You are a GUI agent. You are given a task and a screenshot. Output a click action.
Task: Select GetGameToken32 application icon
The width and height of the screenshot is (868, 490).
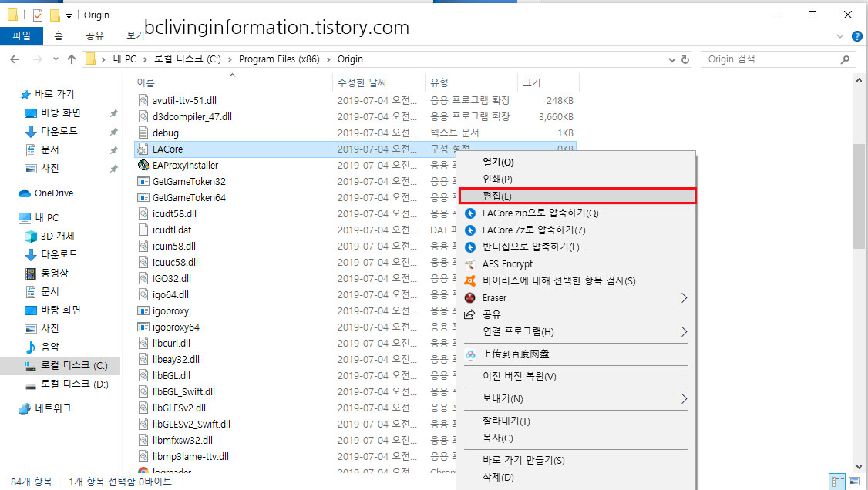click(x=143, y=181)
